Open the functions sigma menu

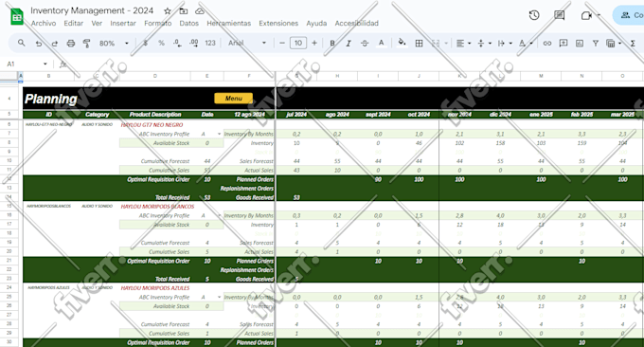pyautogui.click(x=633, y=43)
